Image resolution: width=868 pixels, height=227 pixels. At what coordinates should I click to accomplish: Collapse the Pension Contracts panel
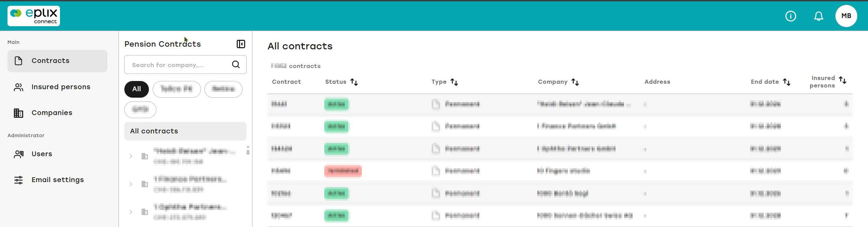click(x=241, y=44)
